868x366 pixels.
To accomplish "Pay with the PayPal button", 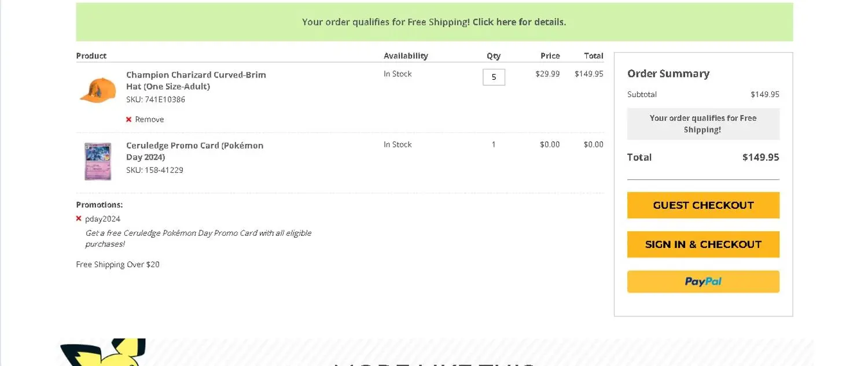I will (703, 282).
